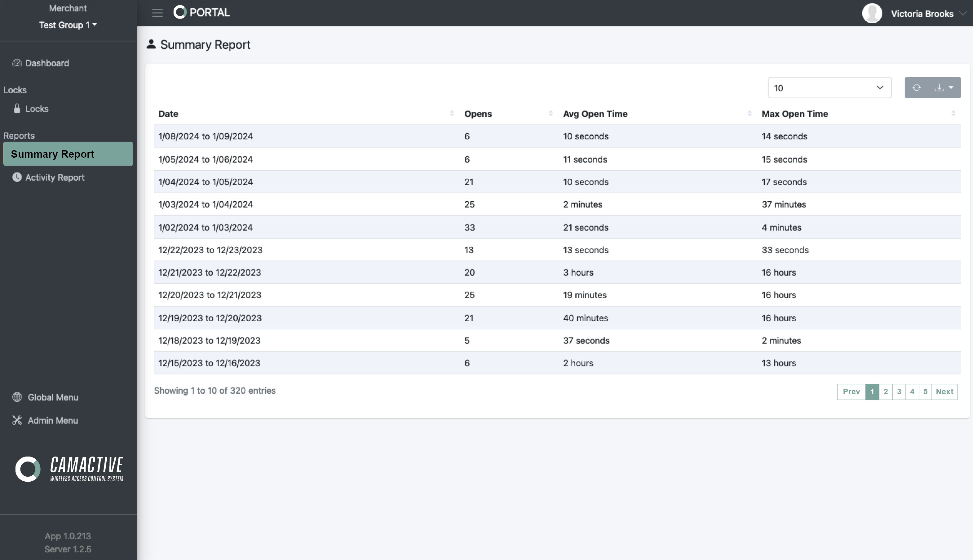Click Next to view more entries

click(945, 392)
